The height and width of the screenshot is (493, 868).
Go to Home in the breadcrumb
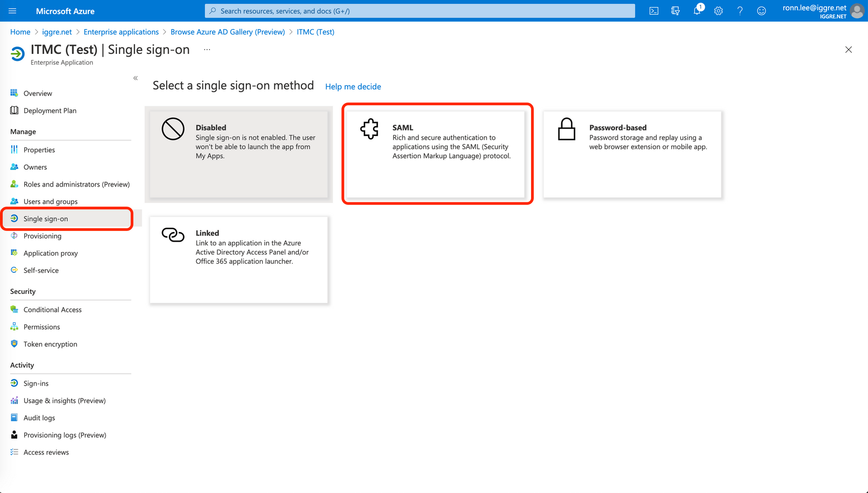click(20, 32)
